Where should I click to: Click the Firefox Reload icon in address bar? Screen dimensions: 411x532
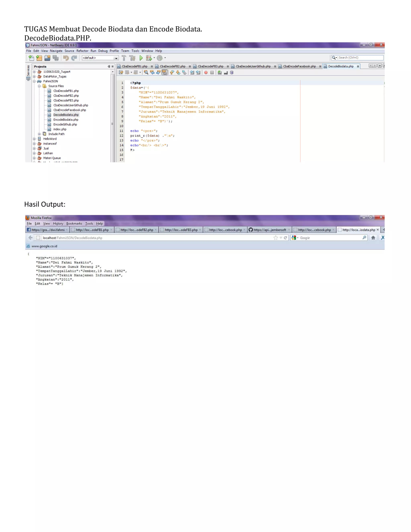click(285, 238)
